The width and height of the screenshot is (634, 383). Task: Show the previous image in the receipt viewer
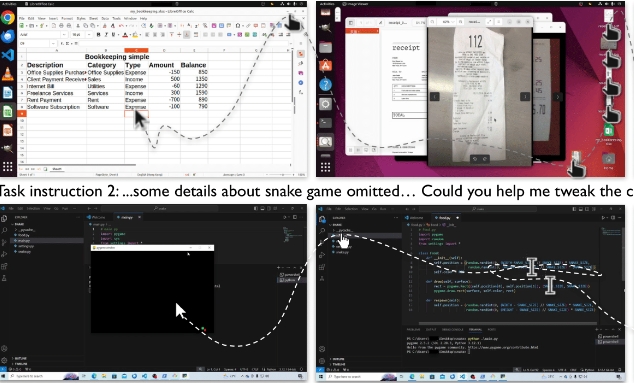pos(434,97)
